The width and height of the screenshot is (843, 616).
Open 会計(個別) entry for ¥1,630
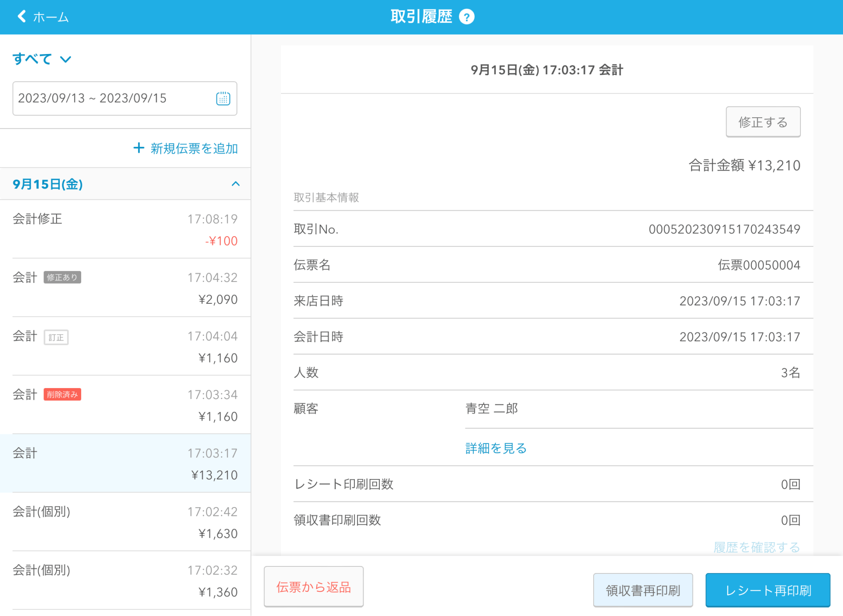[x=125, y=522]
